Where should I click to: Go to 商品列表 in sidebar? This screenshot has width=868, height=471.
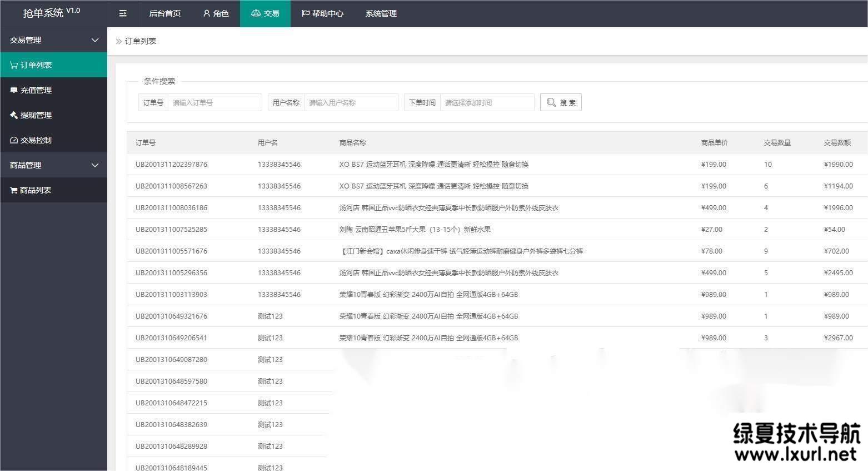click(x=53, y=190)
